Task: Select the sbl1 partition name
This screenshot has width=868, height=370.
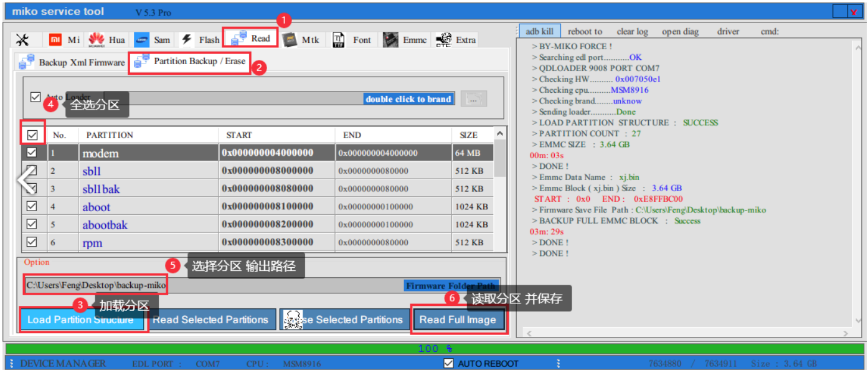Action: (92, 171)
